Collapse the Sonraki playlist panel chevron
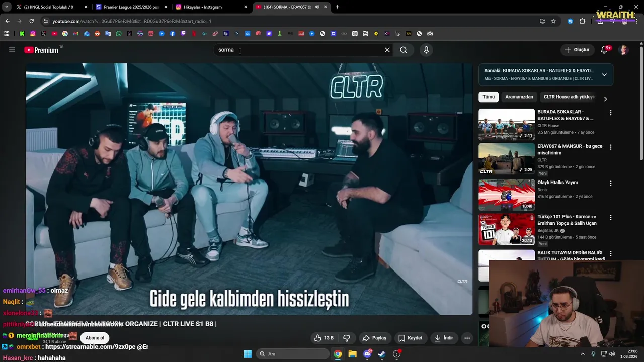Screen dimensions: 644x362 (x=604, y=74)
